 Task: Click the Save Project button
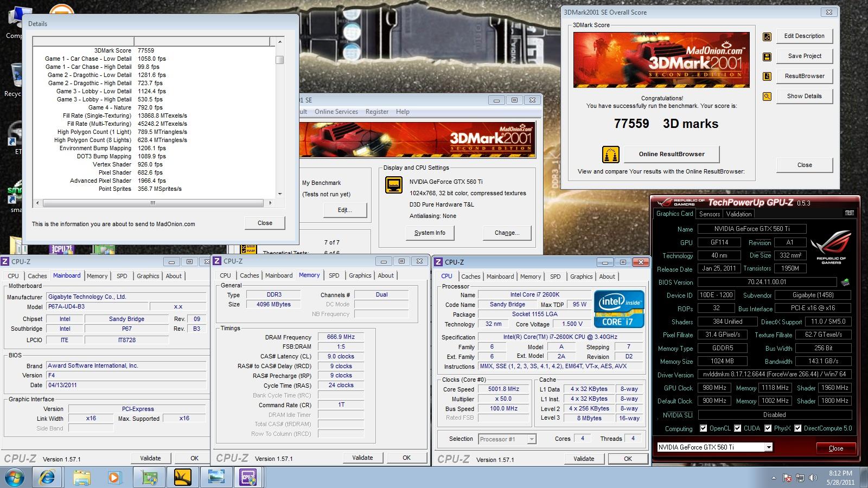pos(804,56)
